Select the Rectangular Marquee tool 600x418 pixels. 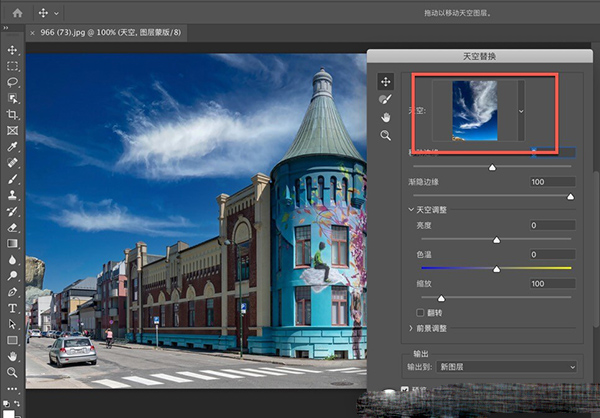[x=13, y=66]
